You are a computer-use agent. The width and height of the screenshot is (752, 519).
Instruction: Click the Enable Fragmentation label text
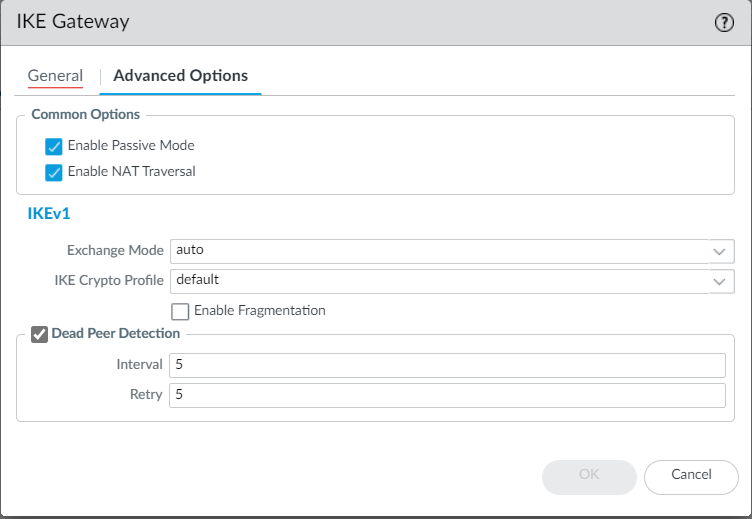[260, 311]
